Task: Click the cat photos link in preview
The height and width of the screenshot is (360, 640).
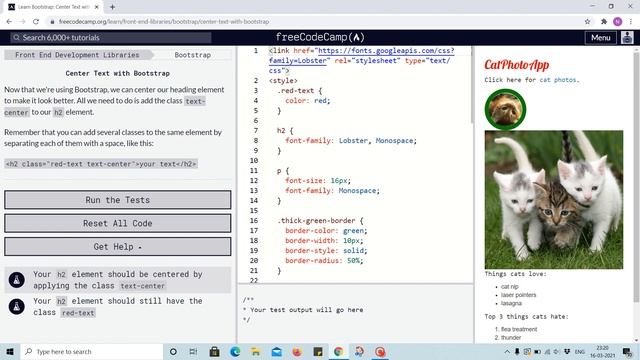Action: pyautogui.click(x=558, y=80)
